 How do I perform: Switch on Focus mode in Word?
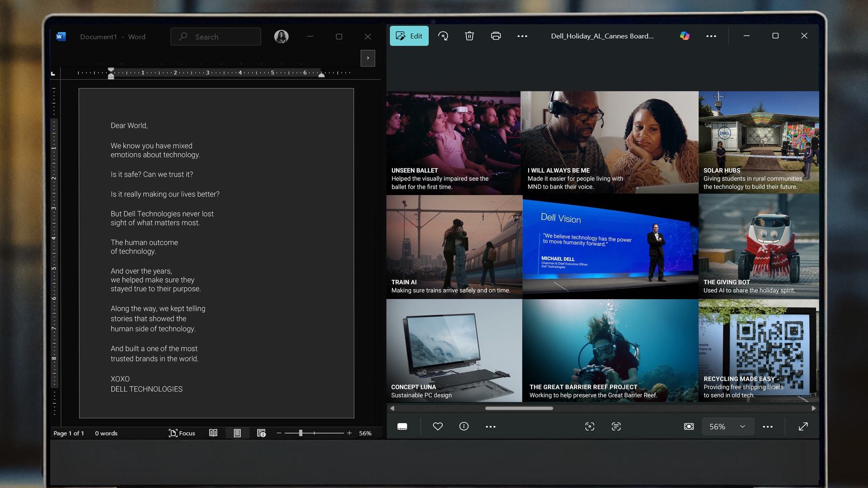(182, 433)
